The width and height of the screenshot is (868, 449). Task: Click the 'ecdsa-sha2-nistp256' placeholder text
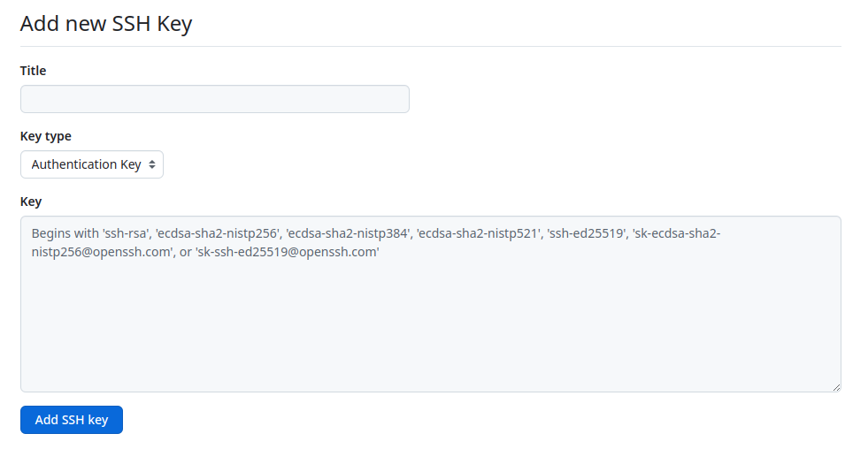[x=218, y=234]
